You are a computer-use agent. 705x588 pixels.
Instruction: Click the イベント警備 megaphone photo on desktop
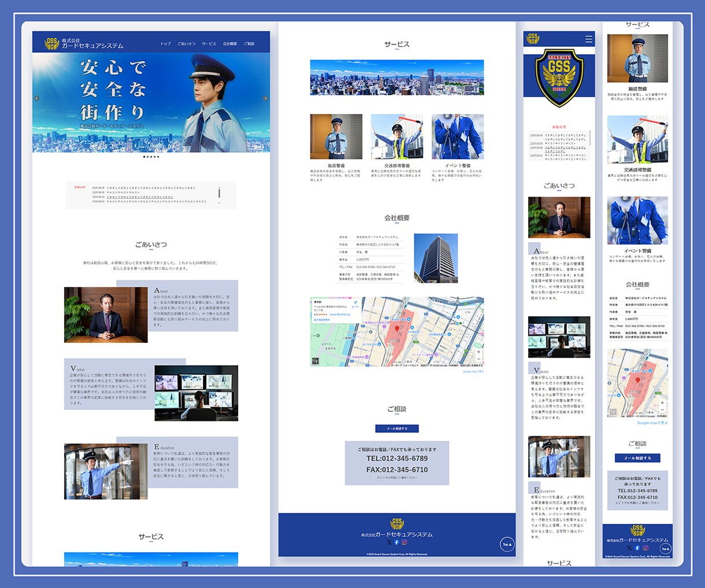(458, 136)
